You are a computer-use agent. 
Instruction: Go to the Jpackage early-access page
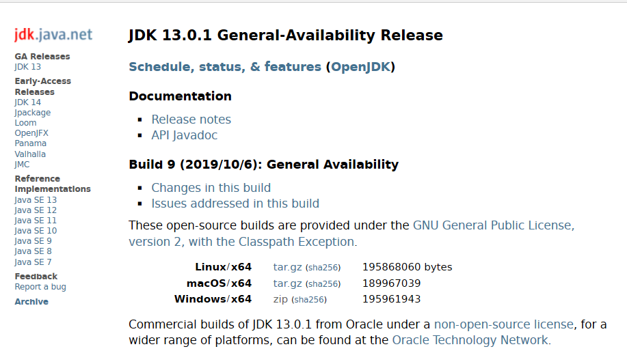coord(33,113)
